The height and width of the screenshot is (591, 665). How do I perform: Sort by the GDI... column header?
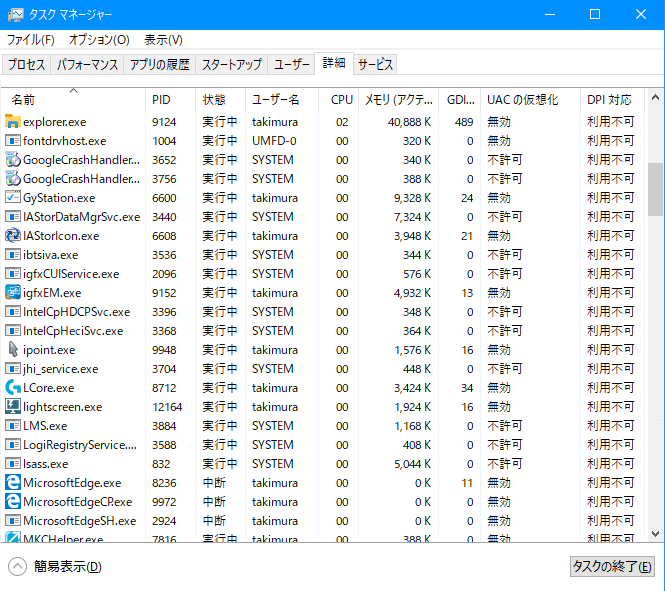point(460,100)
